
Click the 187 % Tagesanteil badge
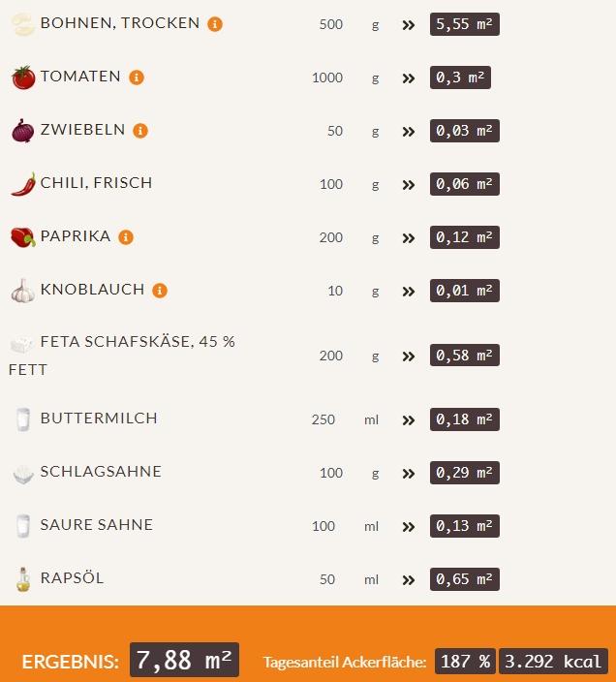tap(465, 662)
